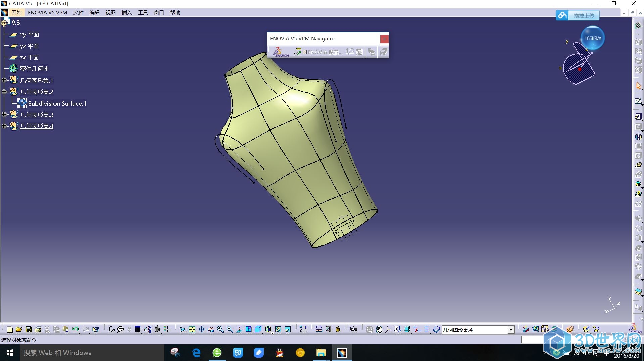
Task: Click the New document icon
Action: (10, 329)
